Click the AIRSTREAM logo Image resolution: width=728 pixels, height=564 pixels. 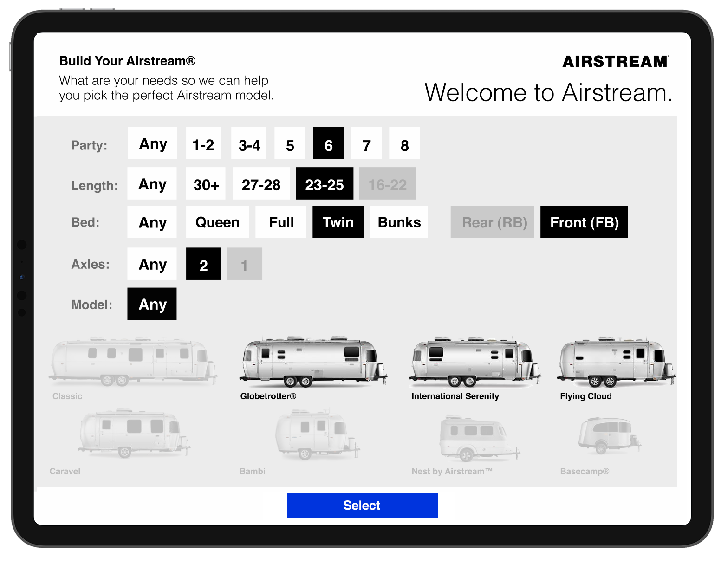pos(616,61)
